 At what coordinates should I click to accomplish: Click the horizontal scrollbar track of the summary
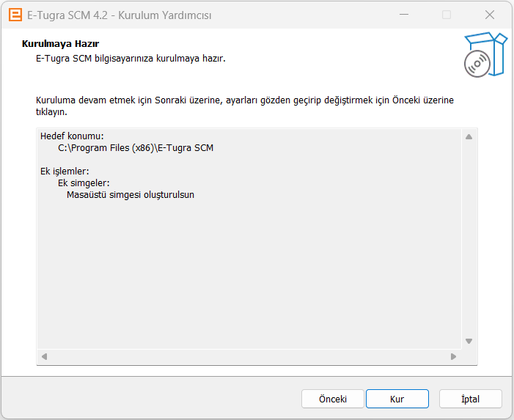(249, 357)
